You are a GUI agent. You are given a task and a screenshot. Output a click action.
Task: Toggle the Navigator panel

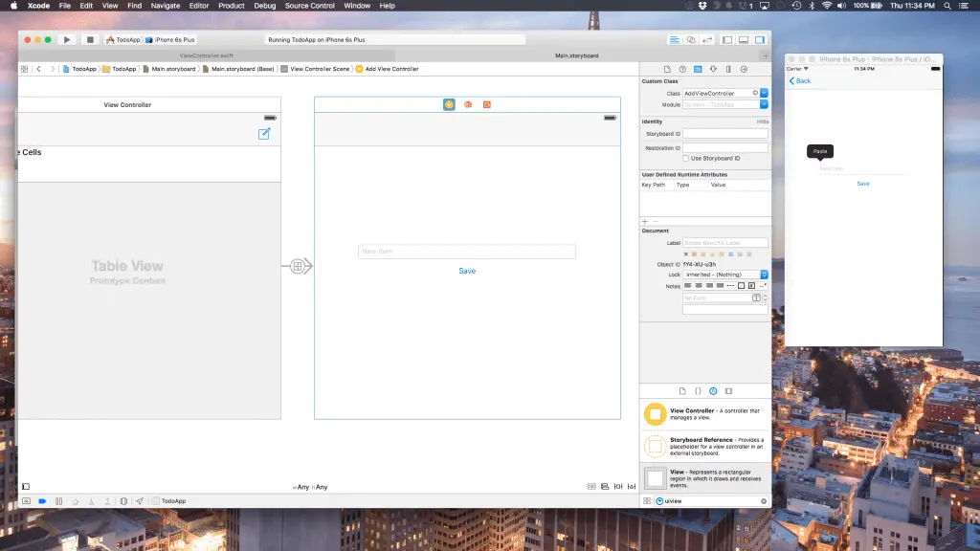pyautogui.click(x=727, y=39)
